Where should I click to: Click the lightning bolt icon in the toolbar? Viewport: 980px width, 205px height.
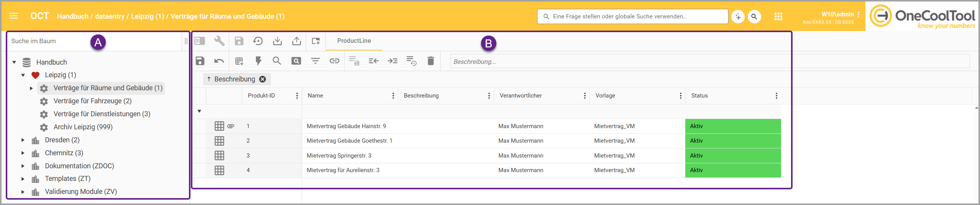coord(258,61)
